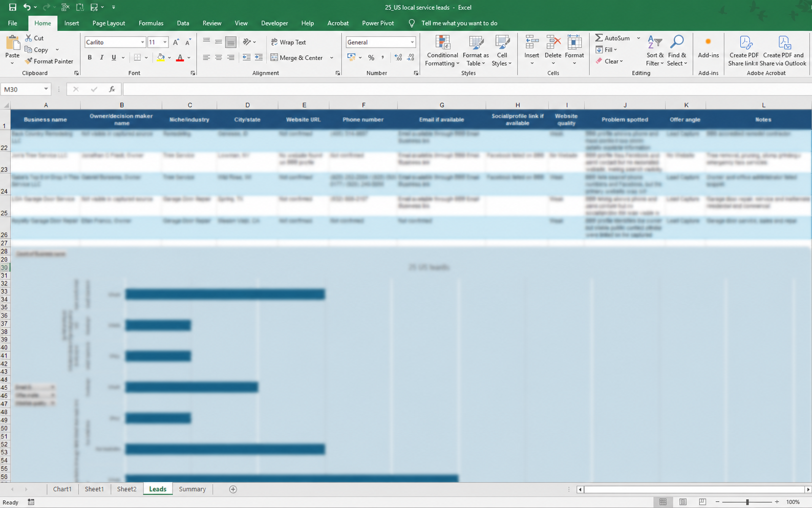Toggle Italic formatting
This screenshot has width=812, height=508.
[x=101, y=57]
